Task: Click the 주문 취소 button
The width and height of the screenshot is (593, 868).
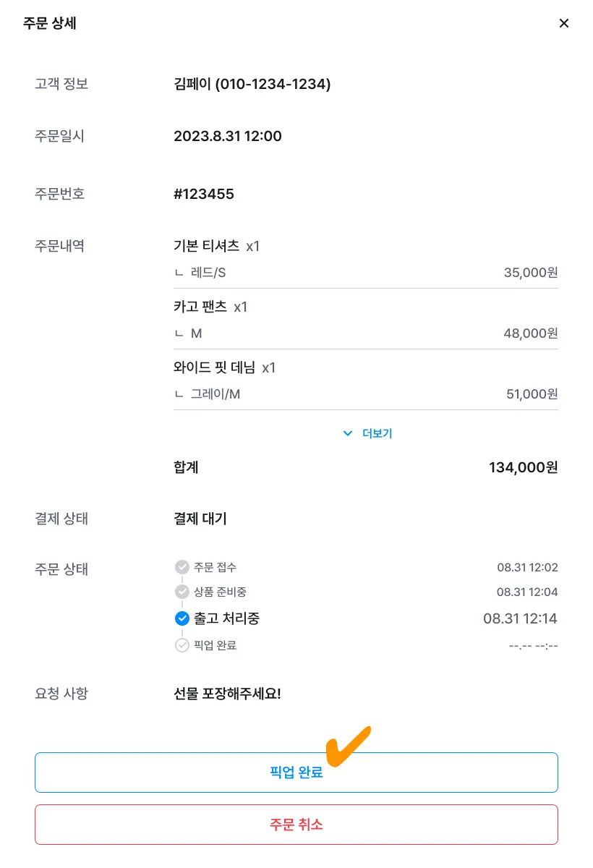Action: click(296, 825)
